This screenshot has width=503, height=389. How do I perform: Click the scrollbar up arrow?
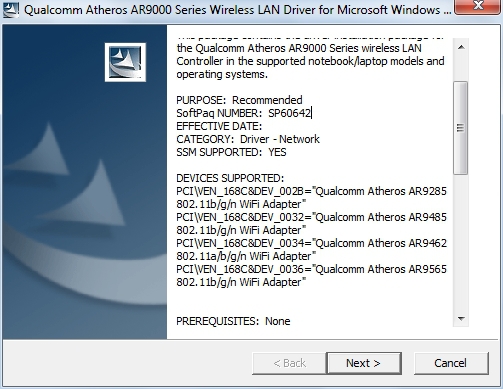coord(461,47)
